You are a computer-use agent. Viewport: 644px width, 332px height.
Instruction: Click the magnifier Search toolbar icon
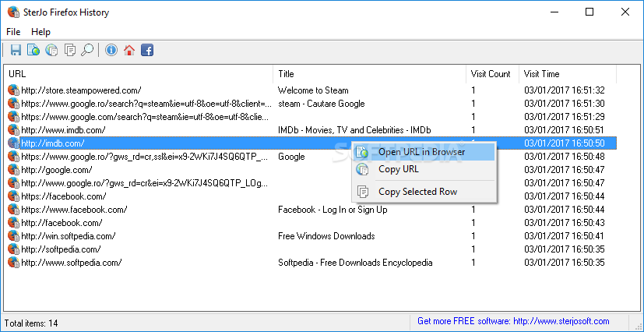(x=87, y=50)
